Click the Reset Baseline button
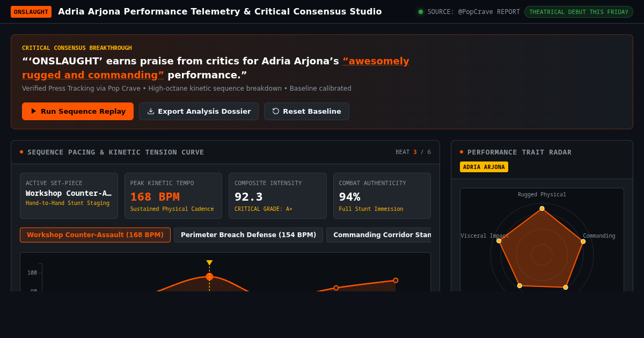The height and width of the screenshot is (338, 644). 306,111
